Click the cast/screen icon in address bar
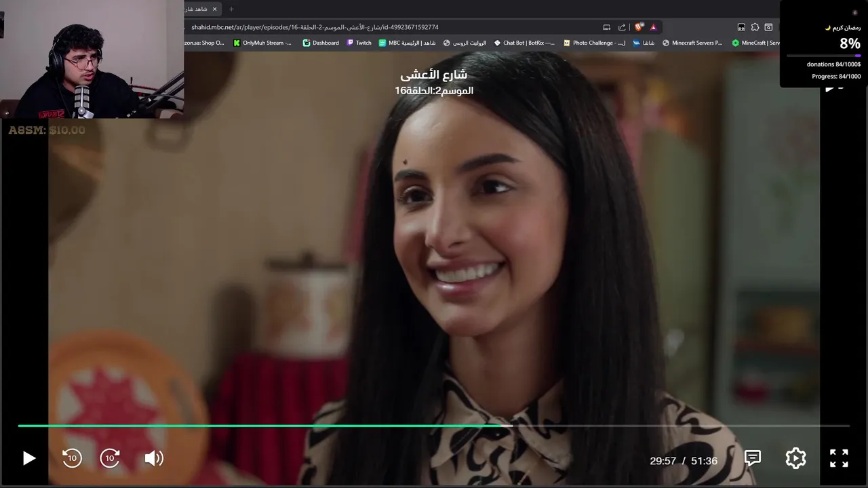Viewport: 868px width, 488px height. point(607,27)
